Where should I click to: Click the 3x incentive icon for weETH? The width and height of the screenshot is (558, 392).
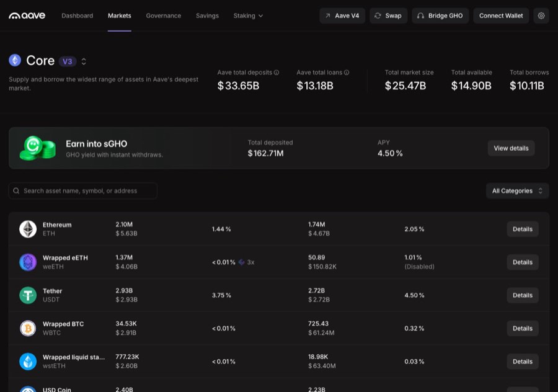[x=242, y=262]
